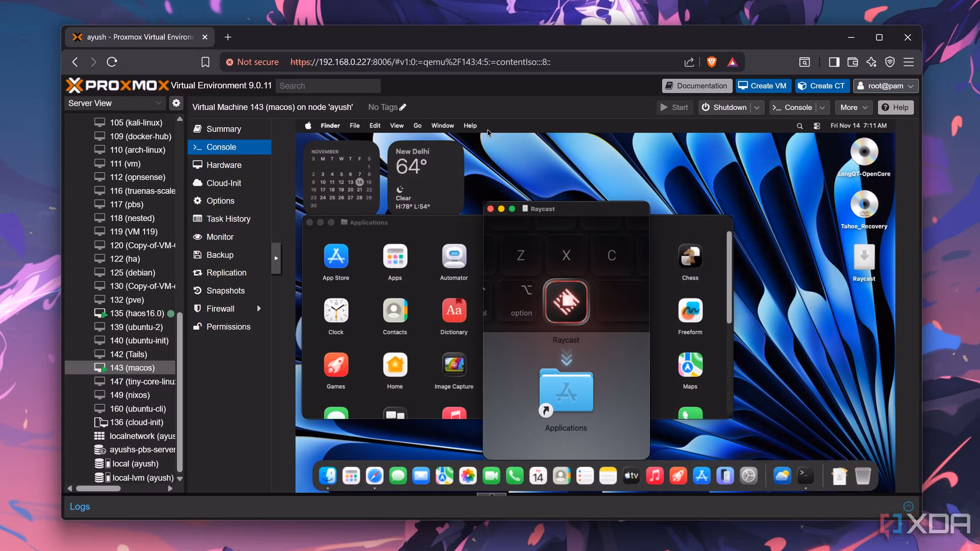Open the Maps app icon in Applications

690,365
